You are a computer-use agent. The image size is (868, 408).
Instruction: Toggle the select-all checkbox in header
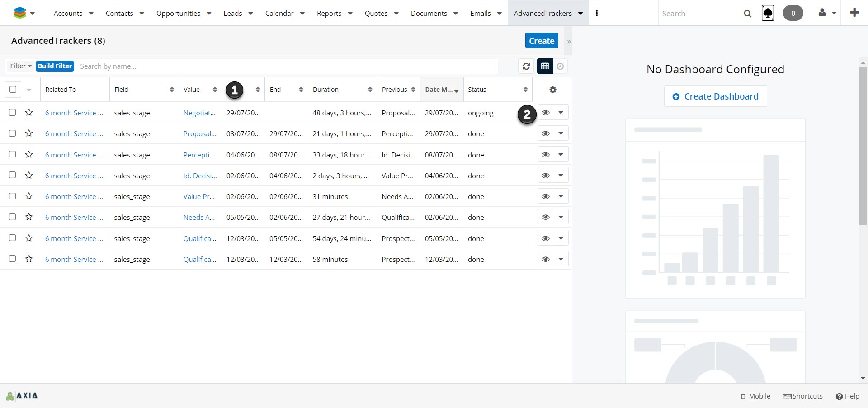13,89
